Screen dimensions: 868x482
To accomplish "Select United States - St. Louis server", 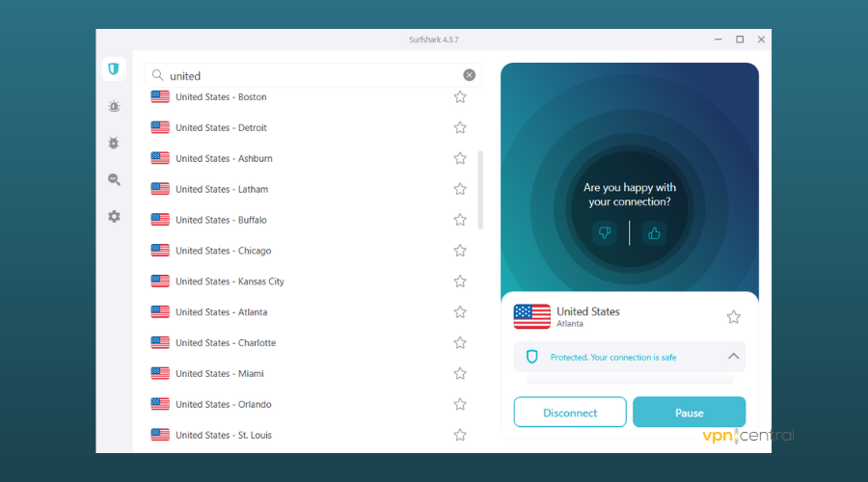I will [x=309, y=435].
